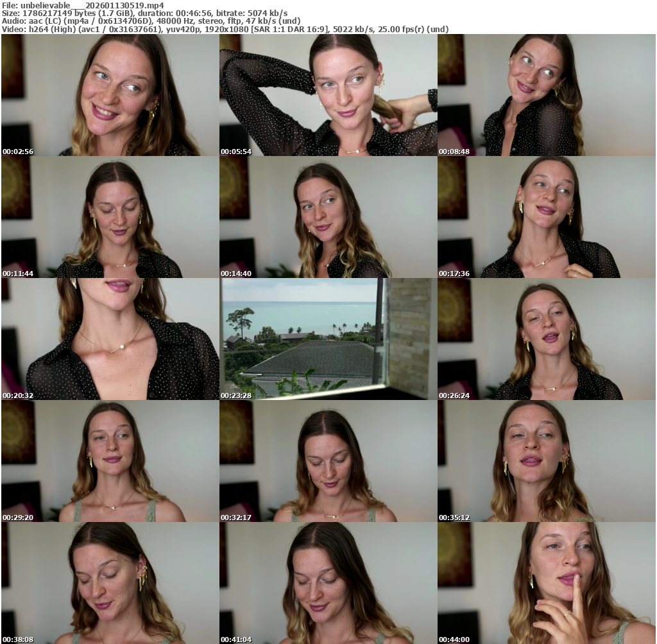Select the thumbnail stamped 00:02:56
The height and width of the screenshot is (644, 657).
click(110, 95)
